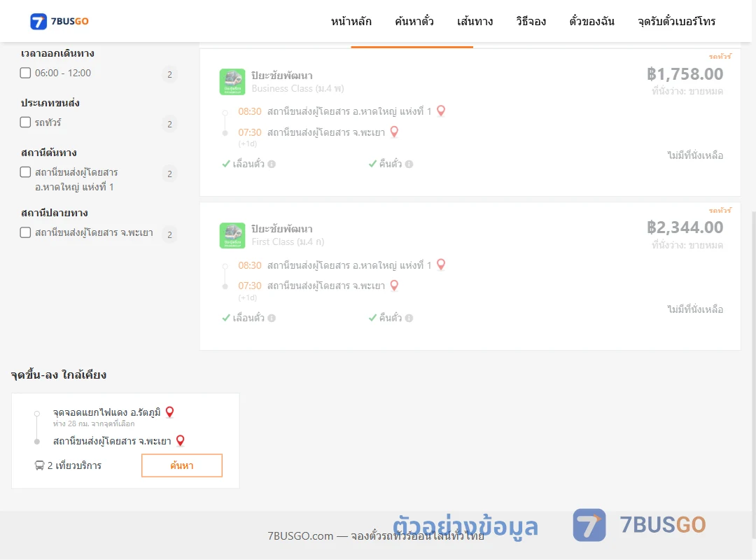
Task: Click info icon next to คืนตั๋ว, First Class
Action: [409, 318]
